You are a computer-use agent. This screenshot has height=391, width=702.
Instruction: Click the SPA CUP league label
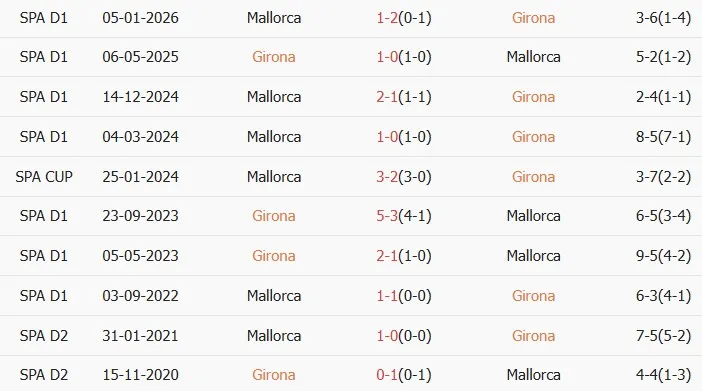coord(44,176)
